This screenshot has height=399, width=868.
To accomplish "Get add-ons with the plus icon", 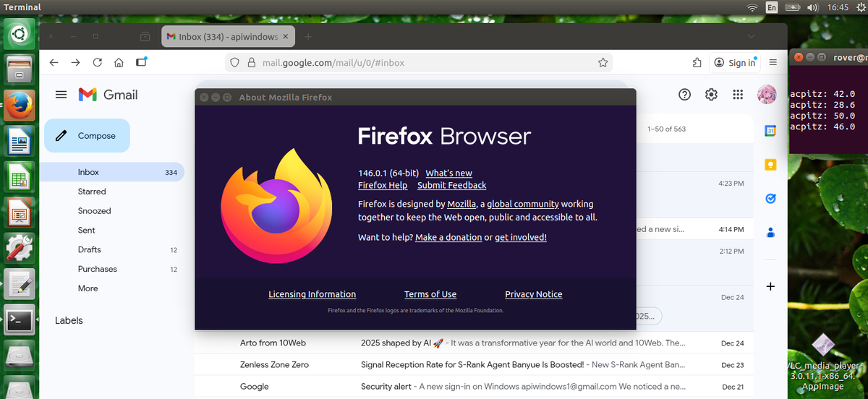I will tap(770, 286).
